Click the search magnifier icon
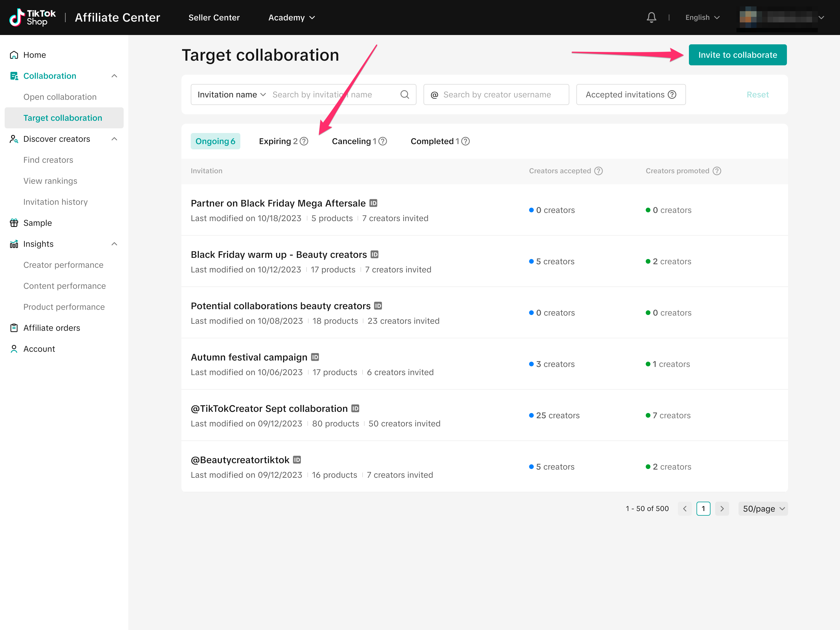The image size is (840, 630). coord(405,94)
